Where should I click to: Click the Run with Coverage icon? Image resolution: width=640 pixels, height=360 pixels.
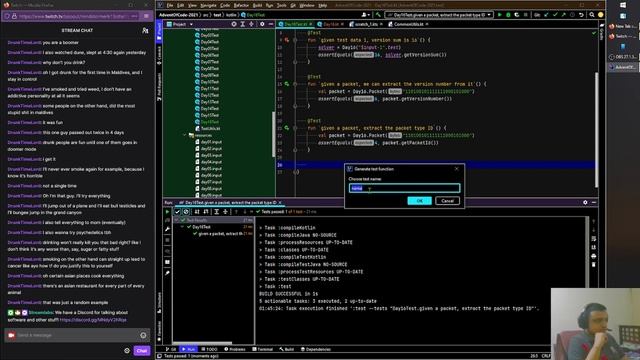(x=517, y=15)
